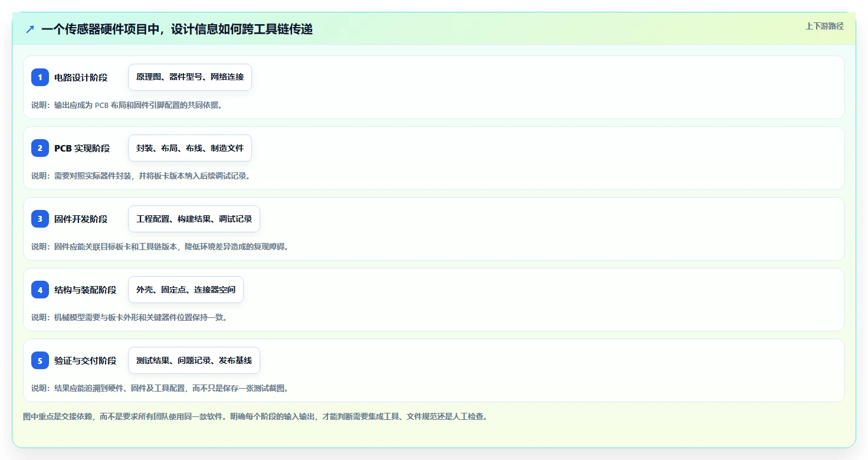Click step number 3 badge
Screen dimensions: 868x460
(40, 219)
